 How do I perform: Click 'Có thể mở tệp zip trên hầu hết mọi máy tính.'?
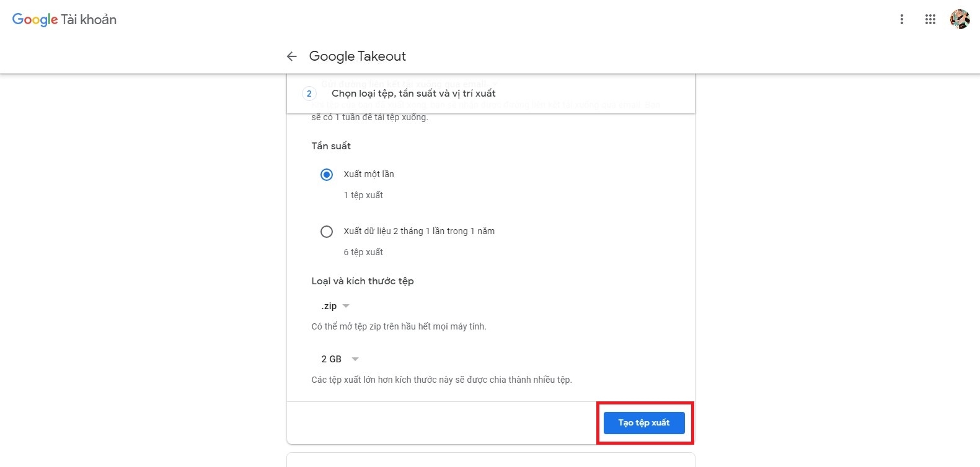399,326
